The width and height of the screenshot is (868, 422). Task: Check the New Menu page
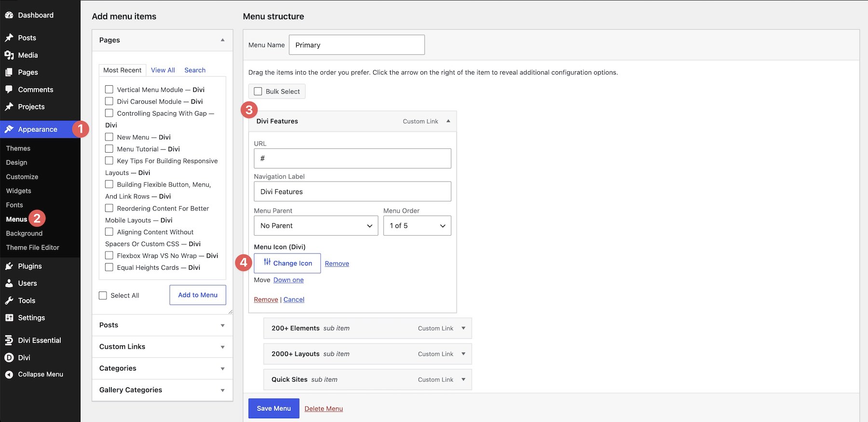point(109,137)
